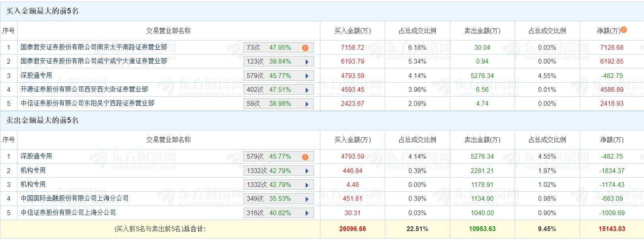Click orange question icon in sell-table 深股通专用 row
The image size is (644, 239).
coord(305,157)
